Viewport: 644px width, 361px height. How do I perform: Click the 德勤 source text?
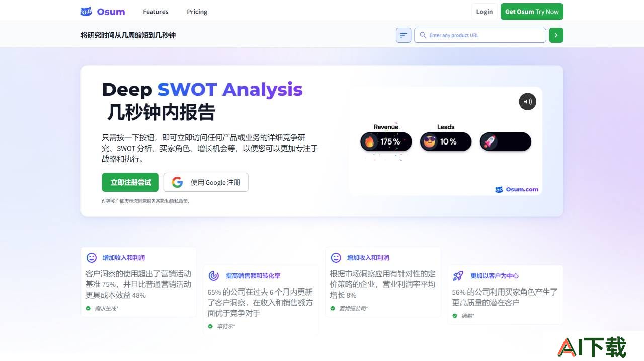click(467, 316)
